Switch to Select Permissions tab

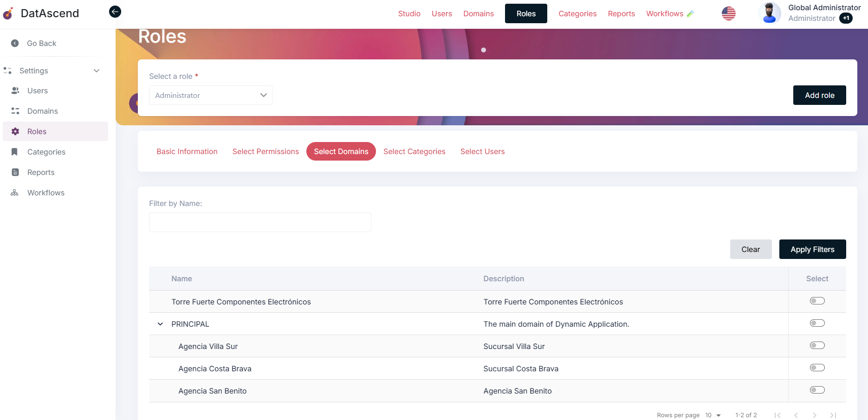(266, 151)
